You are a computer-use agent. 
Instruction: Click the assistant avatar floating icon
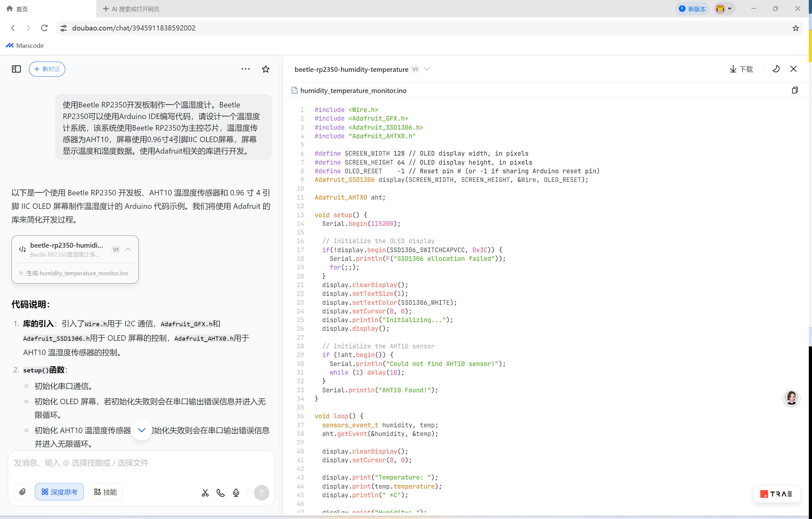pyautogui.click(x=791, y=398)
